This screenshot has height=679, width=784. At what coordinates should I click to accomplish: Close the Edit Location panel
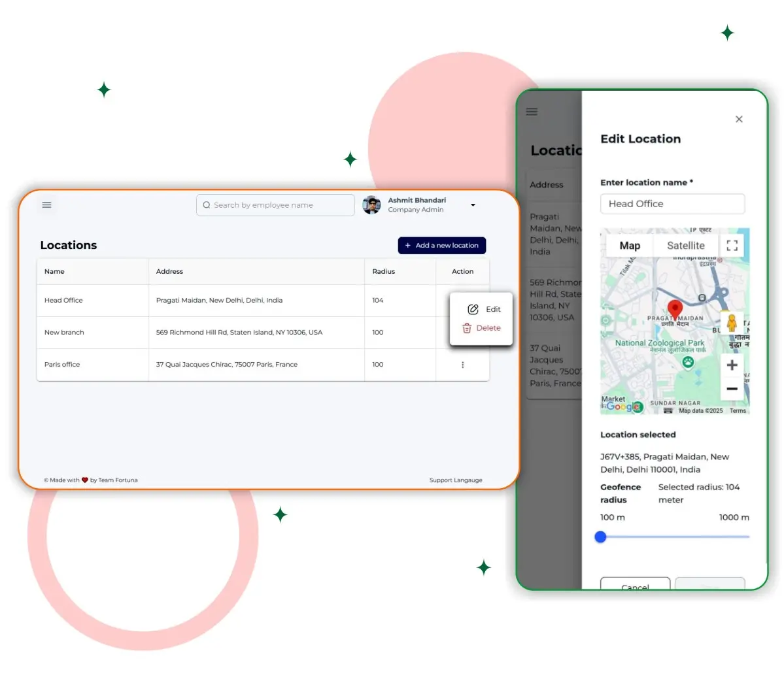pyautogui.click(x=739, y=119)
